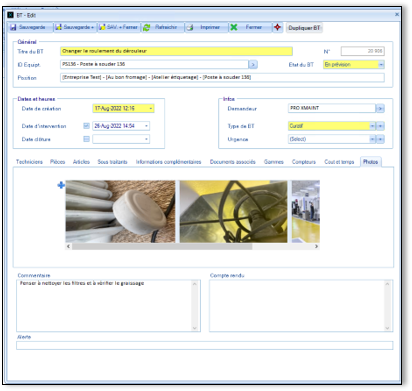The width and height of the screenshot is (412, 391).
Task: Open Type de BT dropdown list
Action: point(372,126)
